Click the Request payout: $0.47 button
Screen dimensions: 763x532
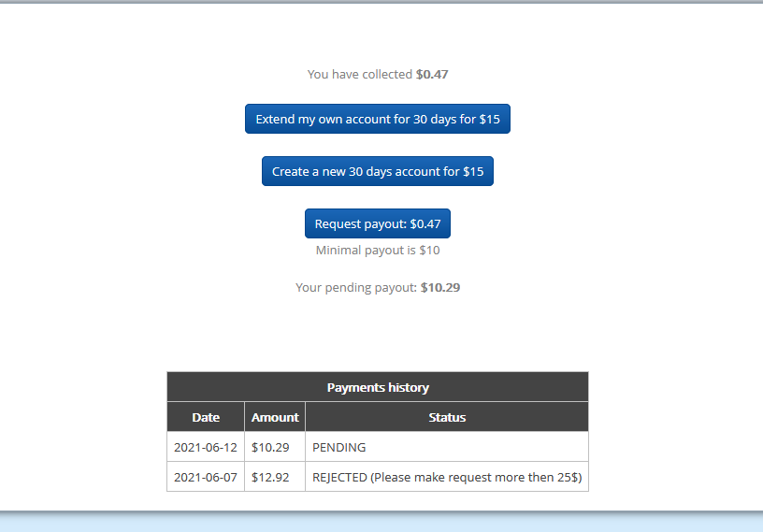click(377, 223)
